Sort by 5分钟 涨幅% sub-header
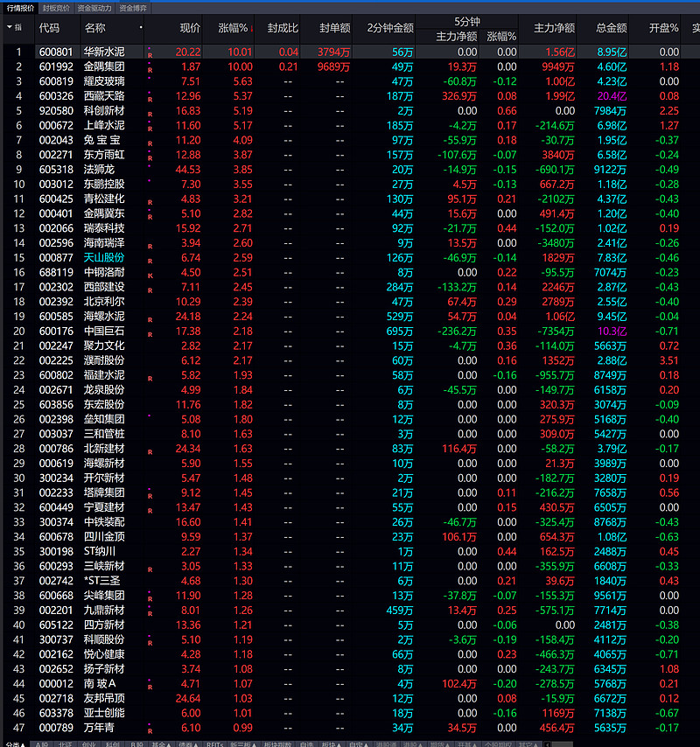700x747 pixels. [x=501, y=36]
